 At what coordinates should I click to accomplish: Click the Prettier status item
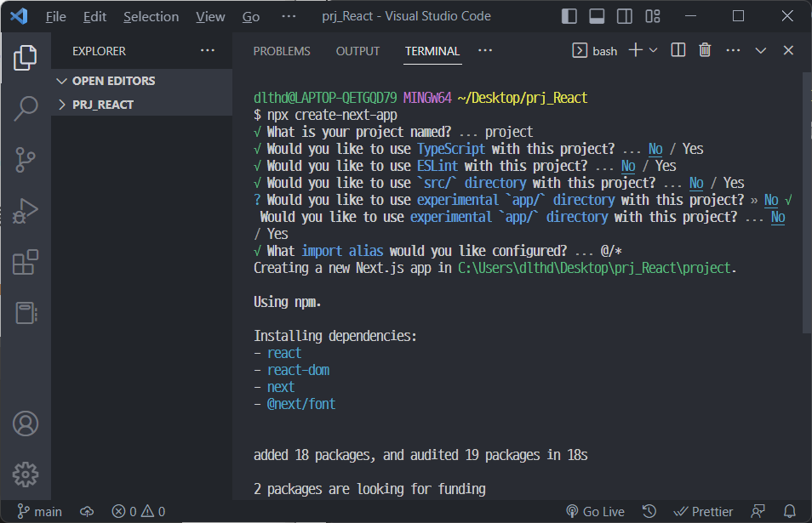pyautogui.click(x=703, y=512)
